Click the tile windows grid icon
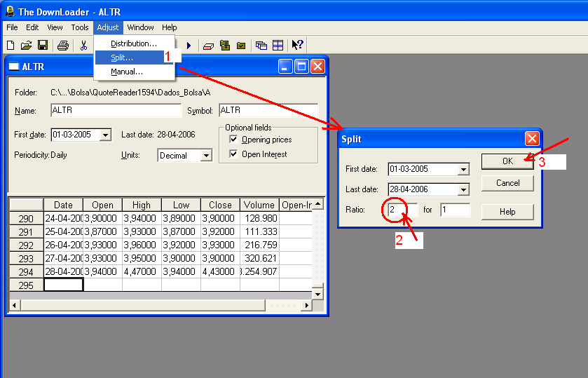 click(278, 46)
